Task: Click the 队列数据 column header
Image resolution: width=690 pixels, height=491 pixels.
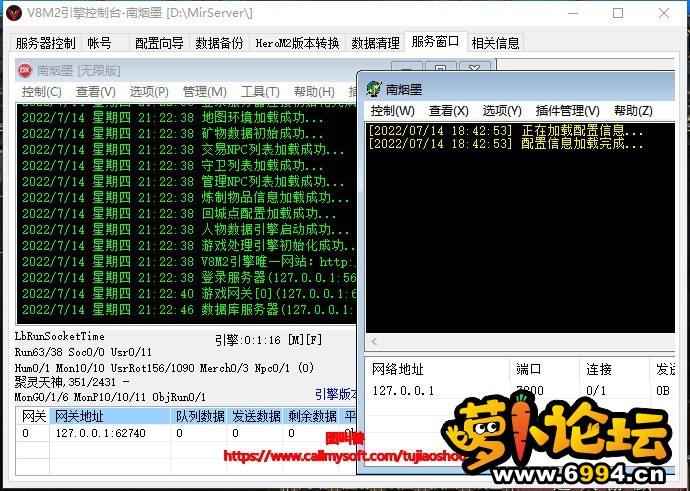Action: (x=199, y=416)
